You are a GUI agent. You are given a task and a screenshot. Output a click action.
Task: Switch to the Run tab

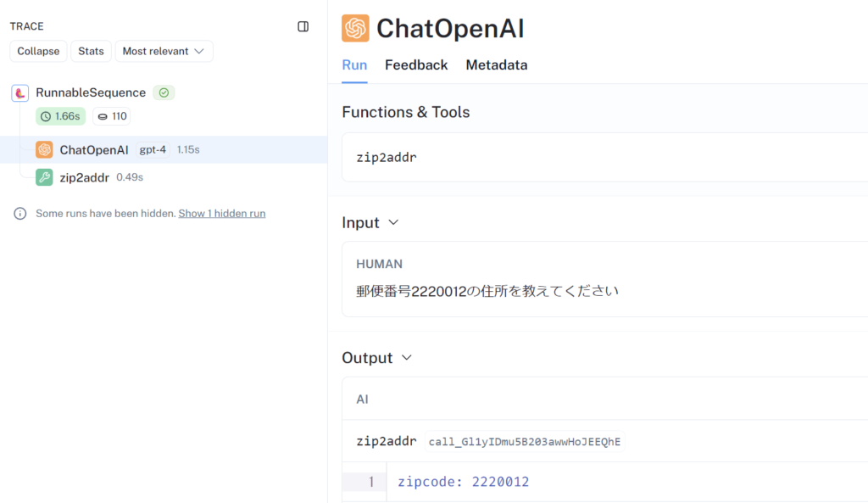pyautogui.click(x=354, y=65)
